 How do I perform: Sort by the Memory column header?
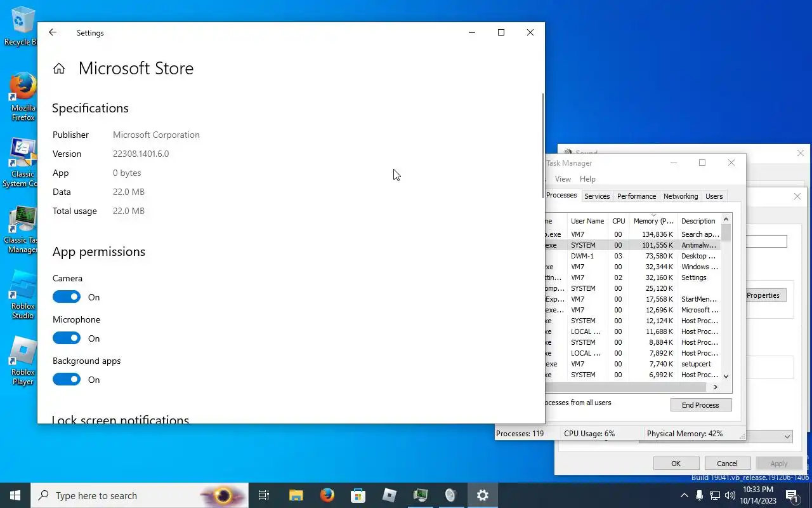pos(653,221)
